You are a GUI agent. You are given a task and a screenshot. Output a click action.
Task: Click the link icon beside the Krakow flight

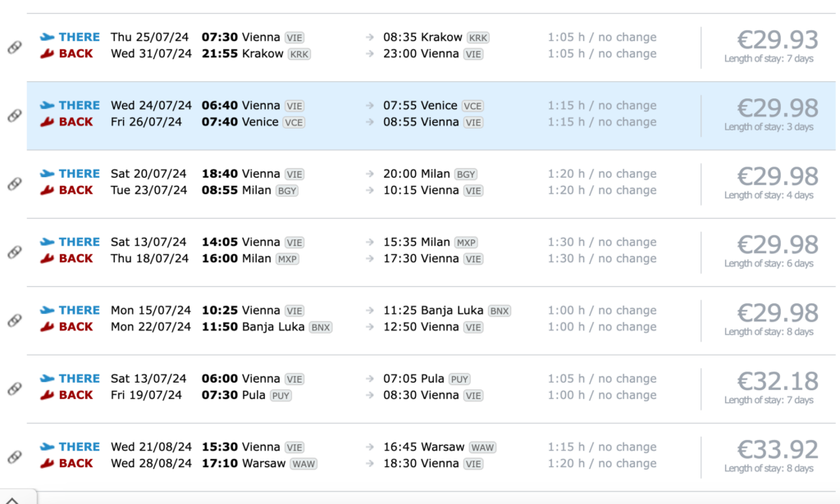click(14, 47)
